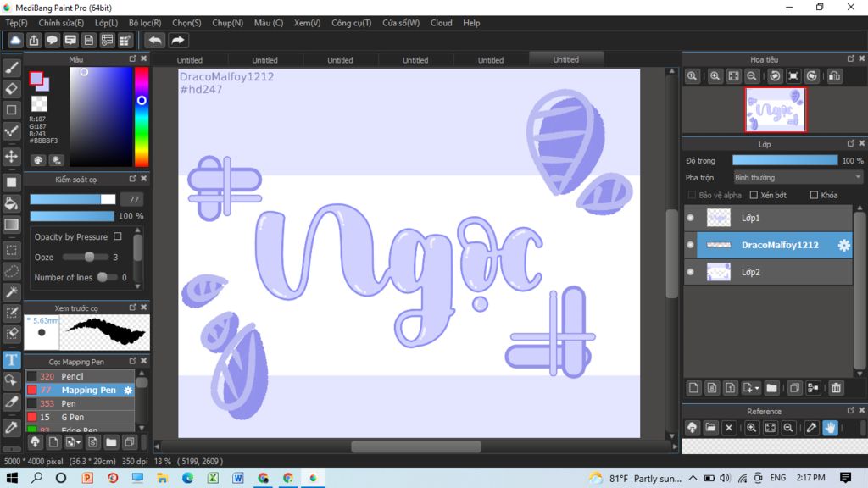Open the Lớp(L) menu
868x488 pixels.
pos(106,23)
